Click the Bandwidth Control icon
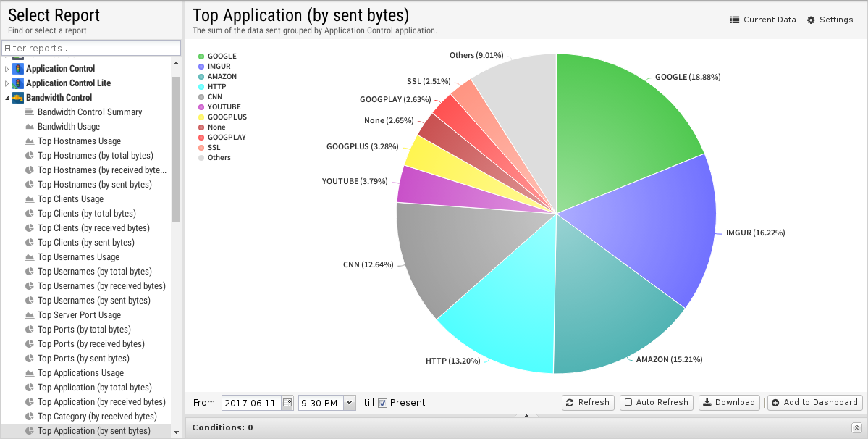This screenshot has height=439, width=868. coord(18,97)
